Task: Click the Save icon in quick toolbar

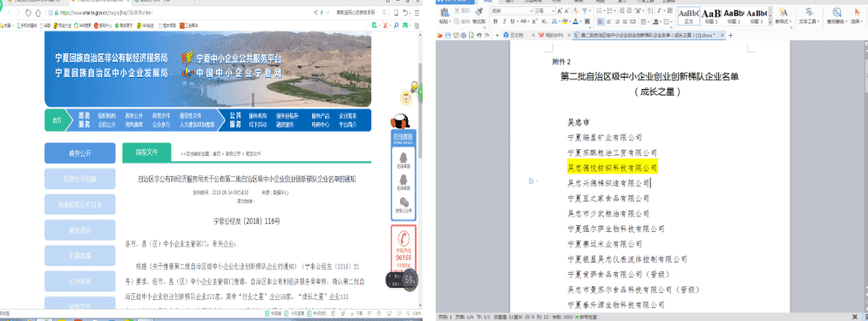Action: (x=448, y=35)
